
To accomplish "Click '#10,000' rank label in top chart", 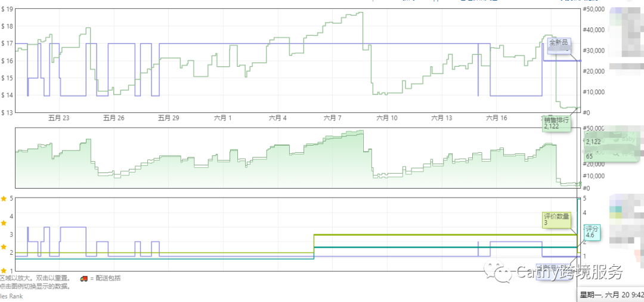I will click(595, 92).
